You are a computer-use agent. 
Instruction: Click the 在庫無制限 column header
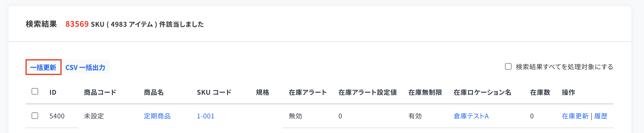coord(425,92)
